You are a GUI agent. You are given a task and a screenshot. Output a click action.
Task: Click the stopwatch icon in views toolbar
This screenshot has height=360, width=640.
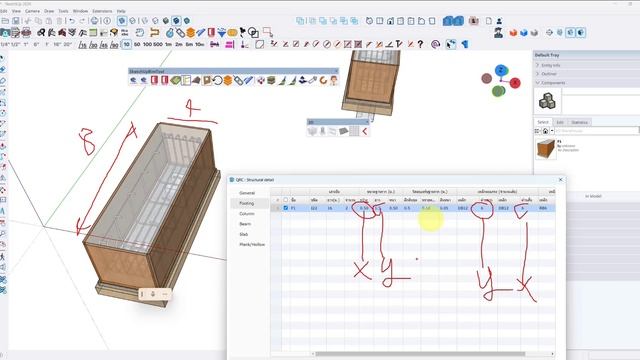[x=369, y=20]
